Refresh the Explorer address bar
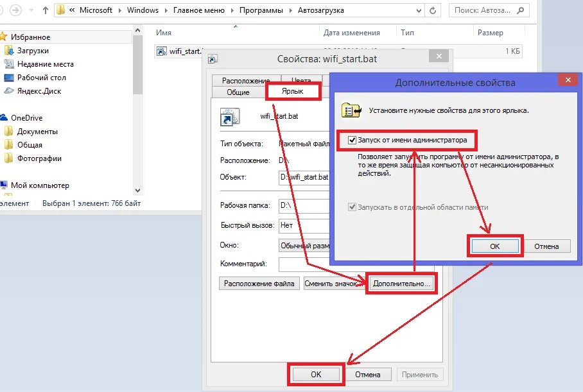Image resolution: width=583 pixels, height=392 pixels. tap(433, 11)
